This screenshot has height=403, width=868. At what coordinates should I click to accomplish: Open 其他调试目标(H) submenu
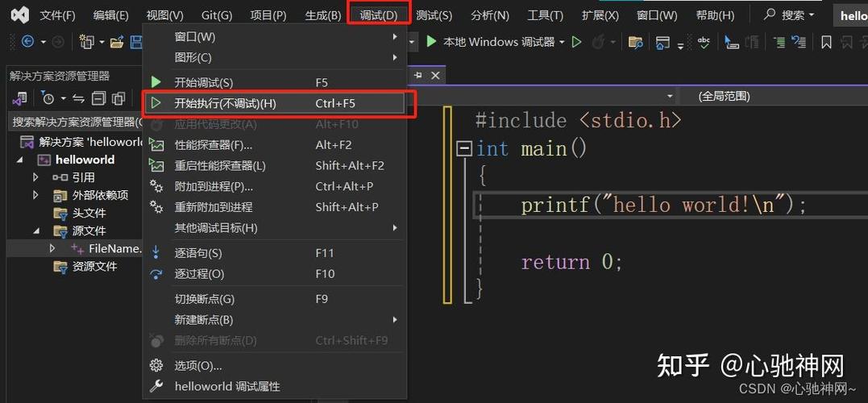pos(274,227)
